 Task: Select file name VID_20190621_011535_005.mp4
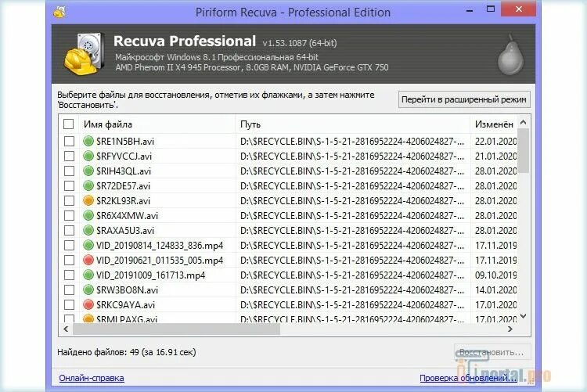160,261
